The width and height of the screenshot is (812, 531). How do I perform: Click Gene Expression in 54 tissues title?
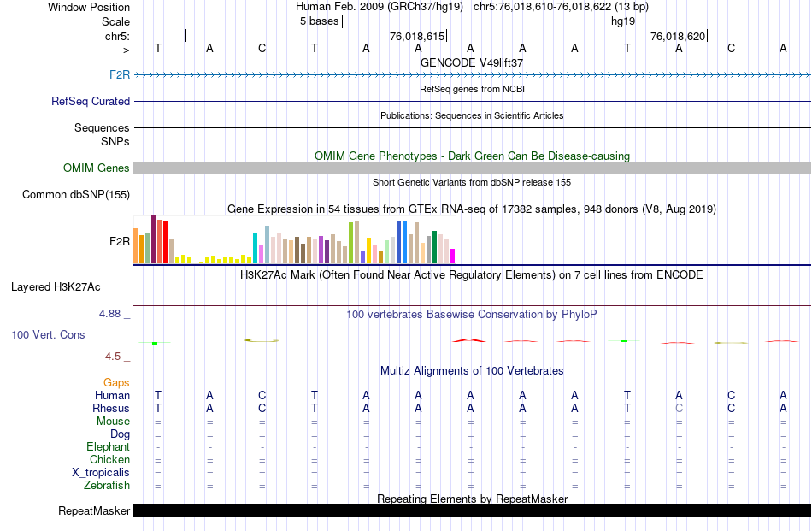coord(472,209)
